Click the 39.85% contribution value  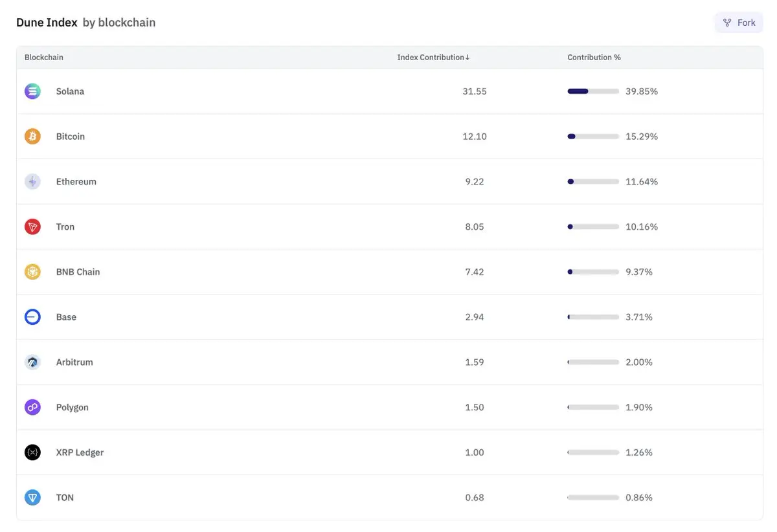click(642, 91)
